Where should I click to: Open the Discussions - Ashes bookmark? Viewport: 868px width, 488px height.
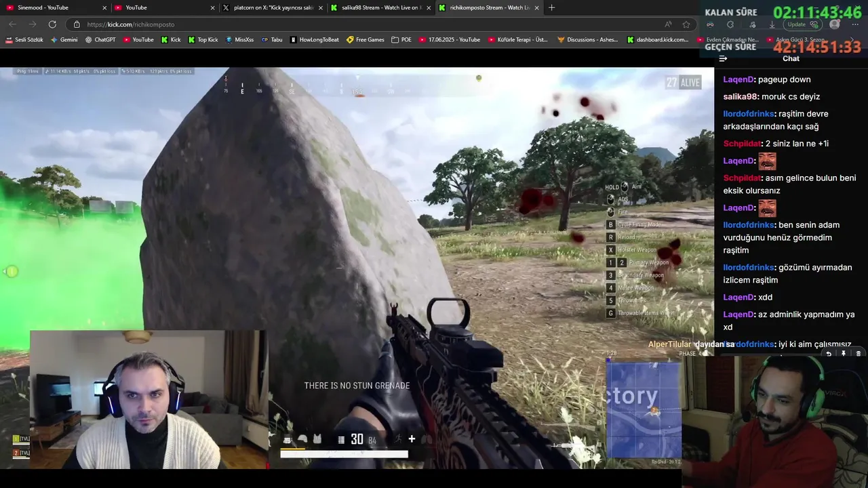tap(587, 40)
